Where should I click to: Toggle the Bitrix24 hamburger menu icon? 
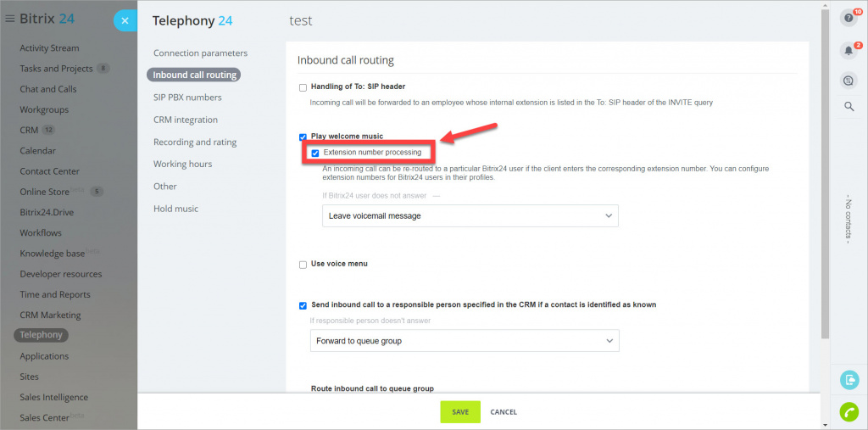[x=9, y=19]
